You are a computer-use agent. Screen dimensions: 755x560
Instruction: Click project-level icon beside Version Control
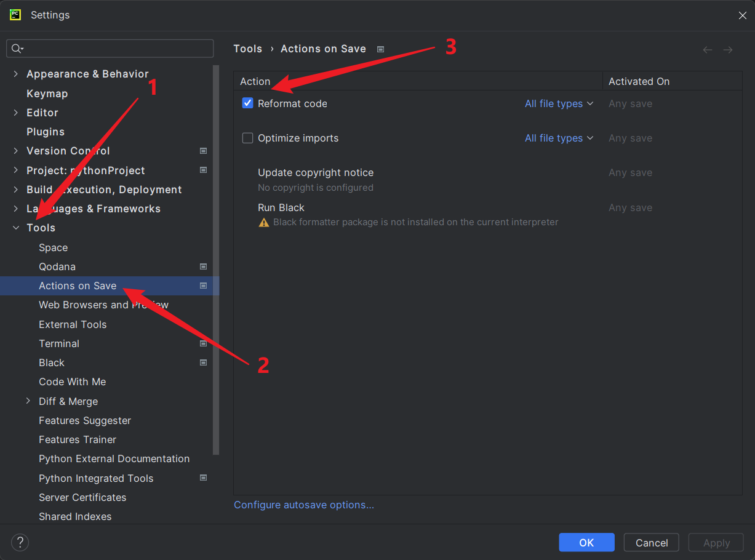203,151
